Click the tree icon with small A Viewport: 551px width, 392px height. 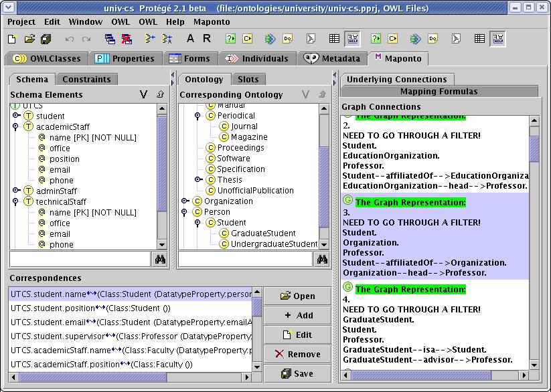coord(167,39)
